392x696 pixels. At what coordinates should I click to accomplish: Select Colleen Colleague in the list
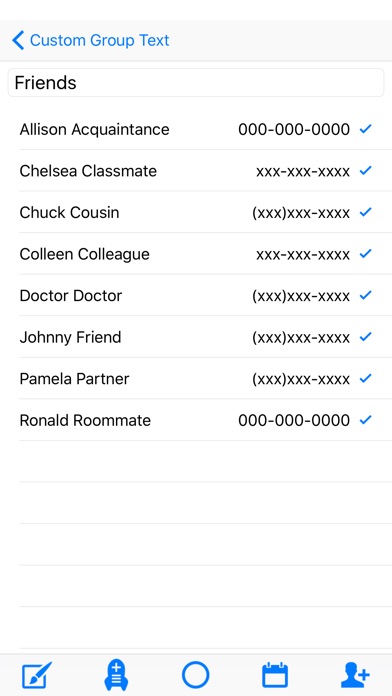pyautogui.click(x=196, y=254)
